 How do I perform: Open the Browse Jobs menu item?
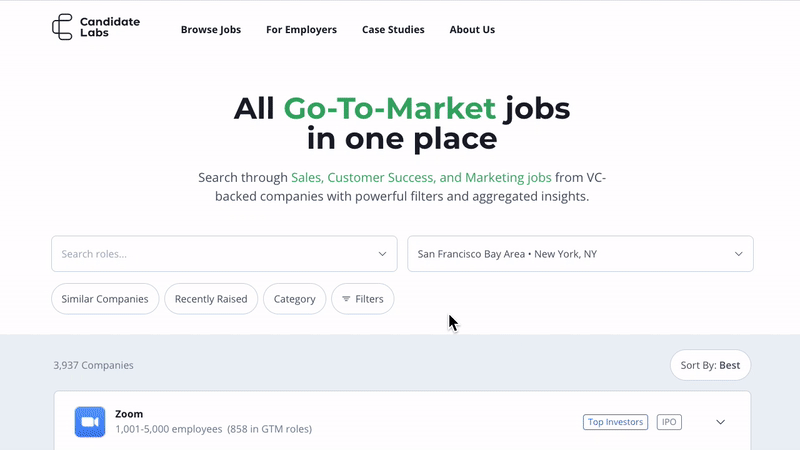pyautogui.click(x=211, y=30)
